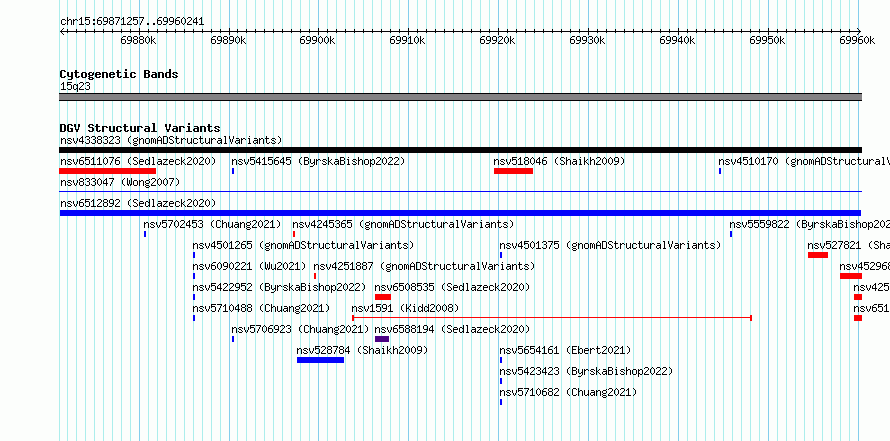Click the 15q23 band label
The height and width of the screenshot is (441, 890).
[75, 86]
